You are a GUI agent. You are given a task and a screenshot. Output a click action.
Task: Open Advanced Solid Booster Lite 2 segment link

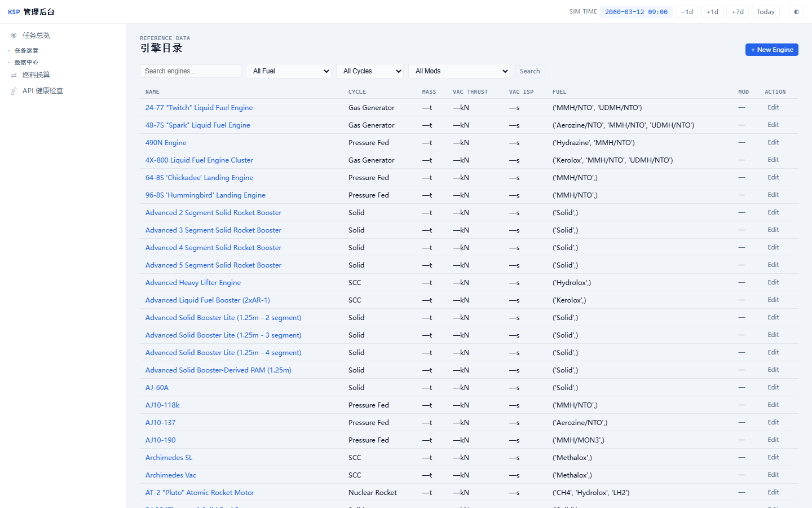pyautogui.click(x=223, y=318)
